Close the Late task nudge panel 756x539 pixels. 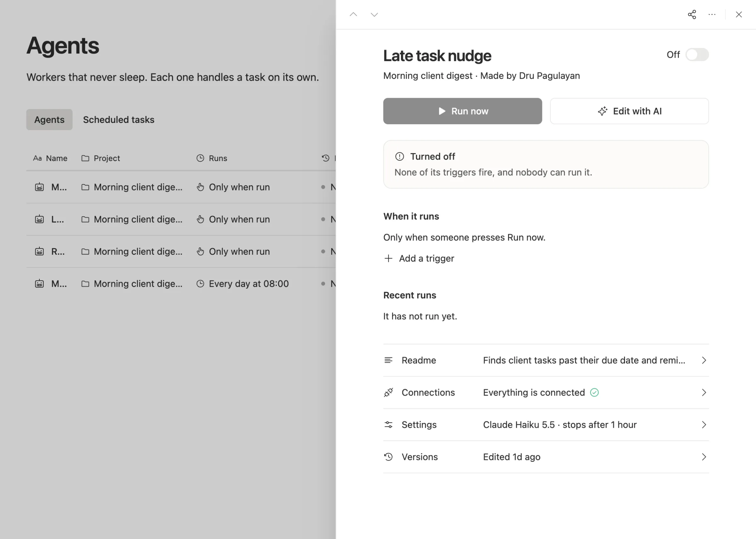(x=739, y=14)
